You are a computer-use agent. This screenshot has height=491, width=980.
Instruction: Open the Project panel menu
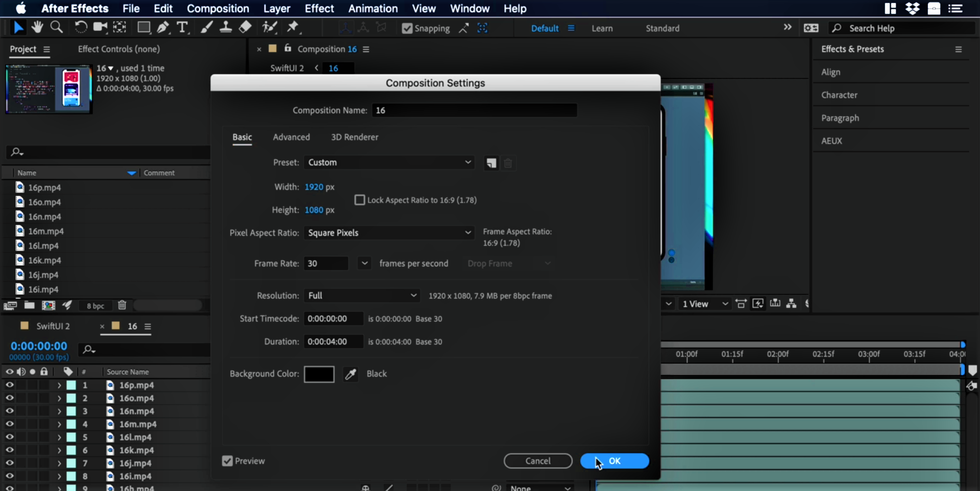(x=46, y=49)
